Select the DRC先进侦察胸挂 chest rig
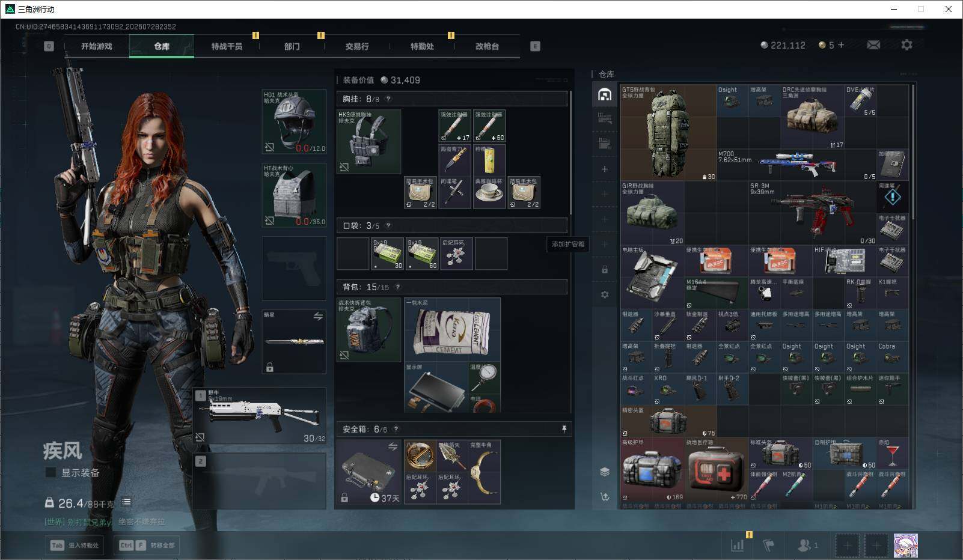 tap(813, 117)
